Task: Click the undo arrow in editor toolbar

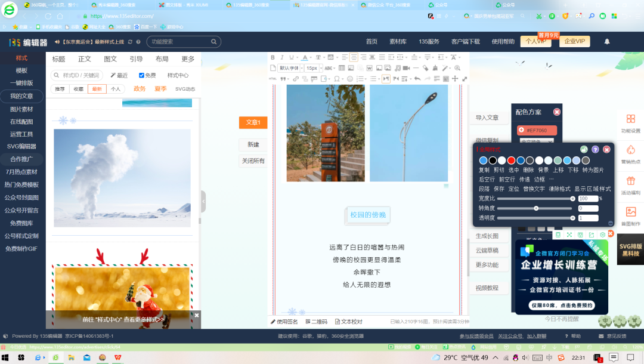Action: click(x=417, y=79)
